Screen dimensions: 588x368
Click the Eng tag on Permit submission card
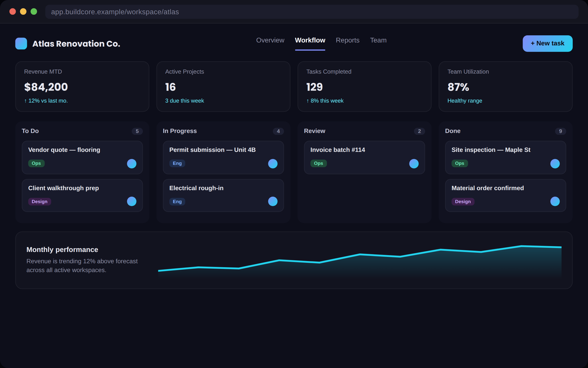[177, 163]
